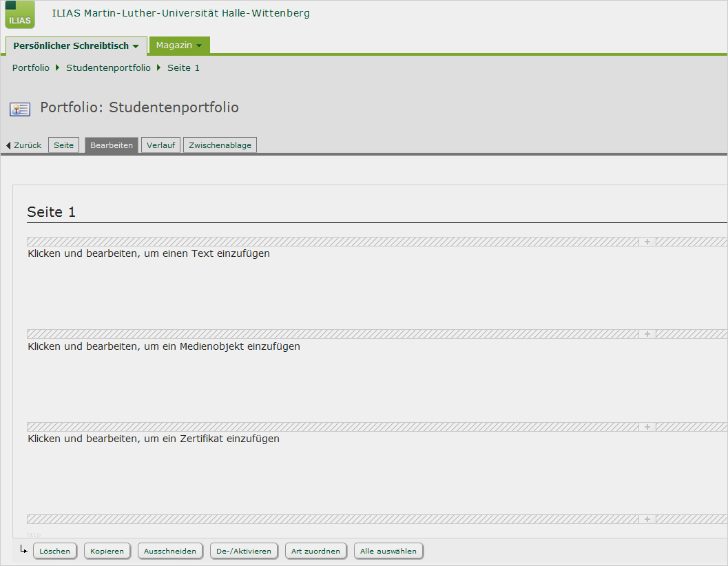The image size is (728, 566).
Task: Click Kopieren to copy selected elements
Action: (107, 550)
